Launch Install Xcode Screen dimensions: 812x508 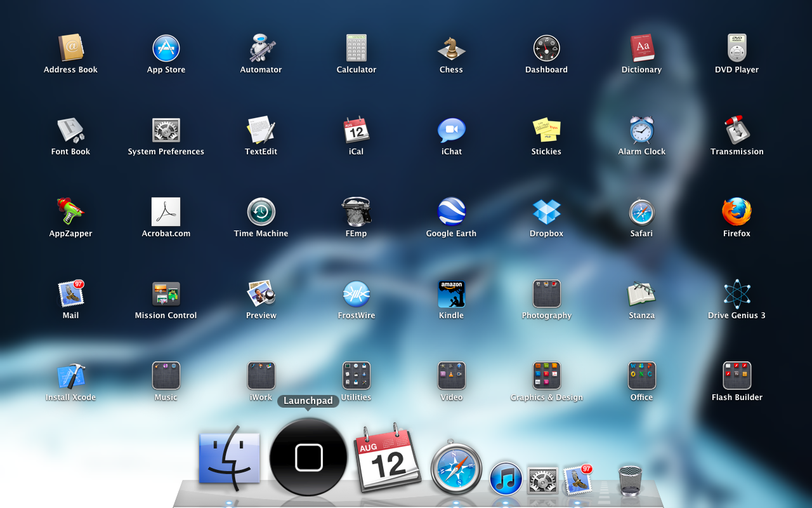click(x=70, y=376)
